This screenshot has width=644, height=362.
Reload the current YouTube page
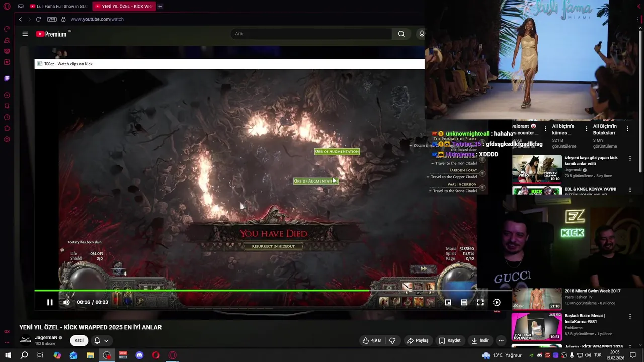38,19
